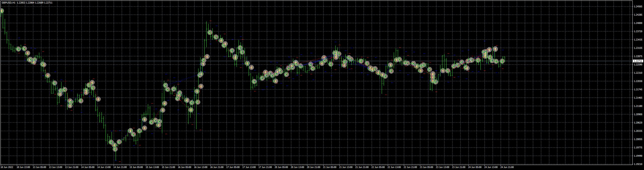This screenshot has height=170, width=644.
Task: Click the 17 Jun 05:00 time label
Action: click(233, 167)
